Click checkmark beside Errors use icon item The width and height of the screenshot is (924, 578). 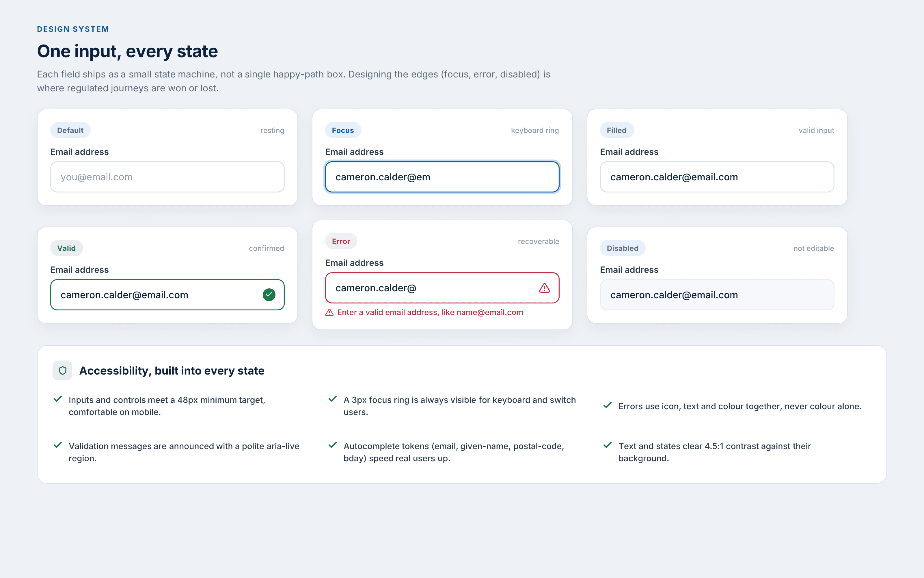(608, 405)
